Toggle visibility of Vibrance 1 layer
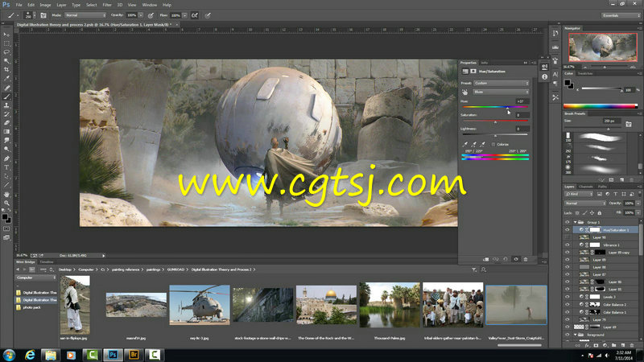The width and height of the screenshot is (644, 362). click(568, 245)
